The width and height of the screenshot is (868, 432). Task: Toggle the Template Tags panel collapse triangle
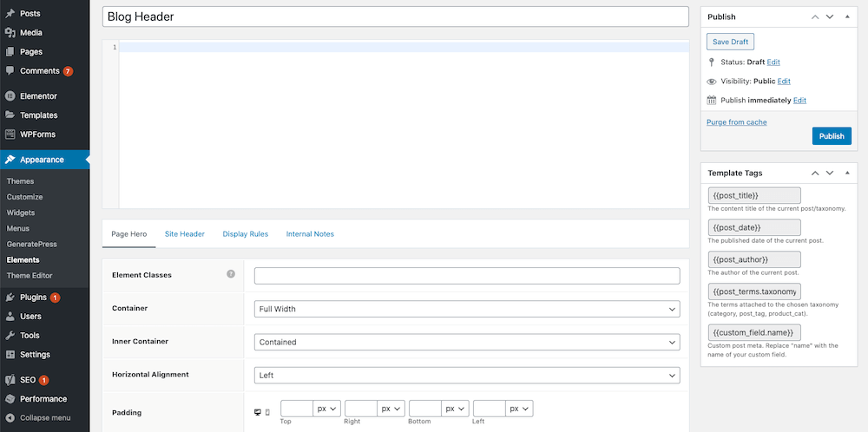(x=847, y=173)
